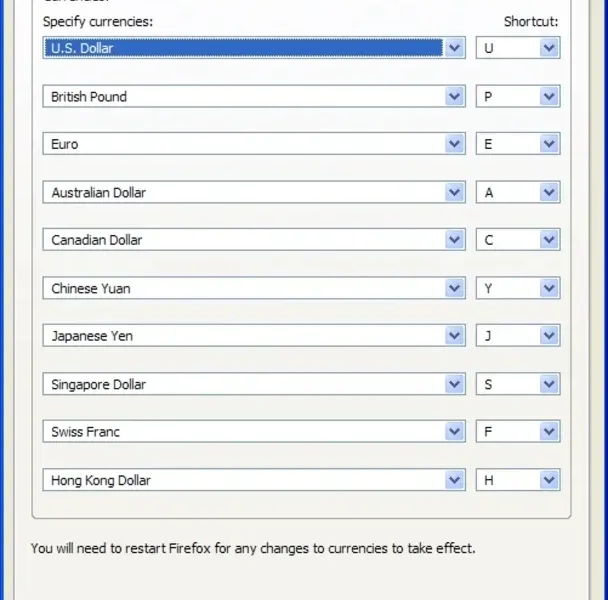Image resolution: width=608 pixels, height=600 pixels.
Task: Change the shortcut P dropdown
Action: click(x=549, y=96)
